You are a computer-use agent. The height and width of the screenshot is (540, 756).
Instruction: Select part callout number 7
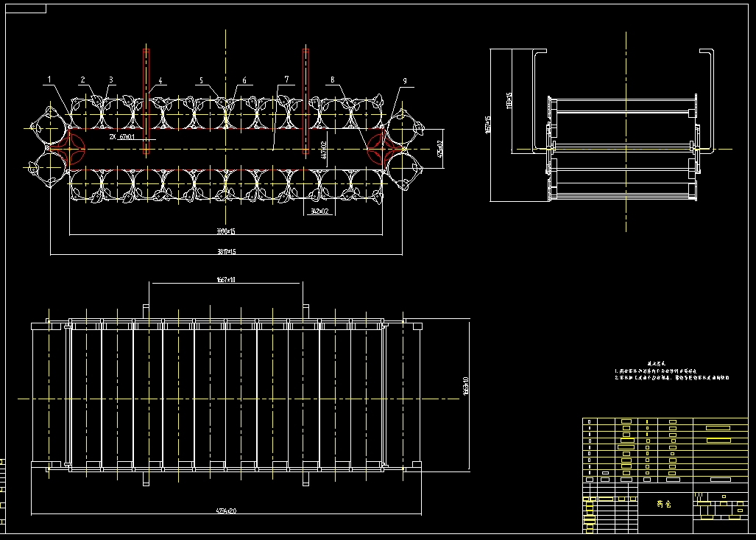coord(287,79)
